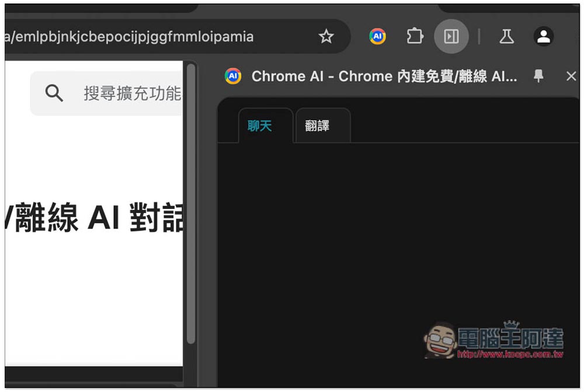Click the Chrome AI side panel title

tap(384, 76)
